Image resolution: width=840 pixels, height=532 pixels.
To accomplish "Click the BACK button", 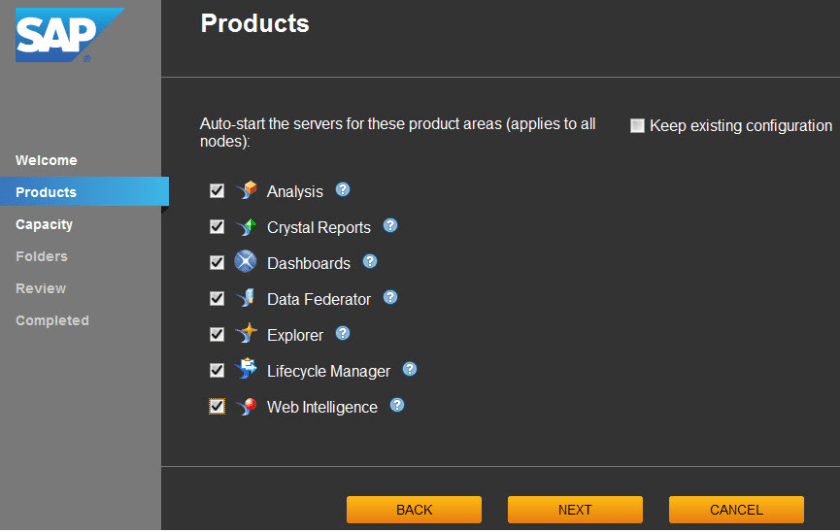I will 414,510.
